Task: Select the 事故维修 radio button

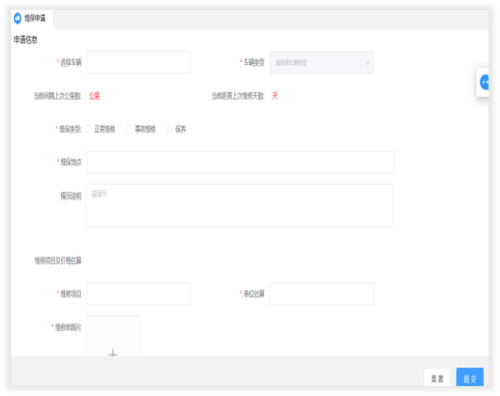Action: [x=129, y=129]
